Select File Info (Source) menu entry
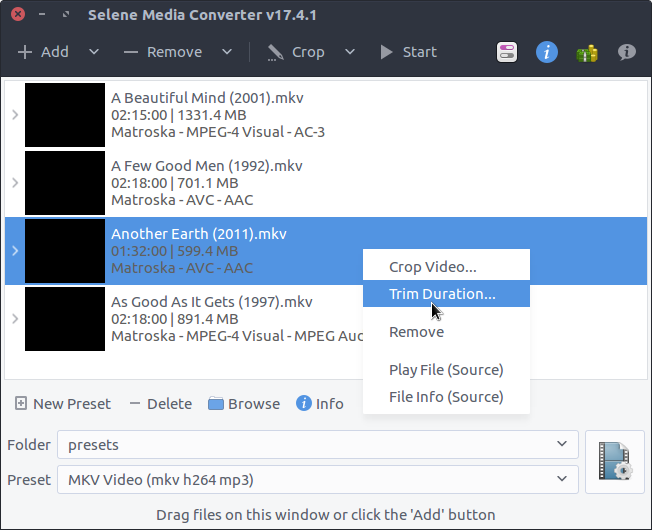The width and height of the screenshot is (652, 530). (446, 397)
